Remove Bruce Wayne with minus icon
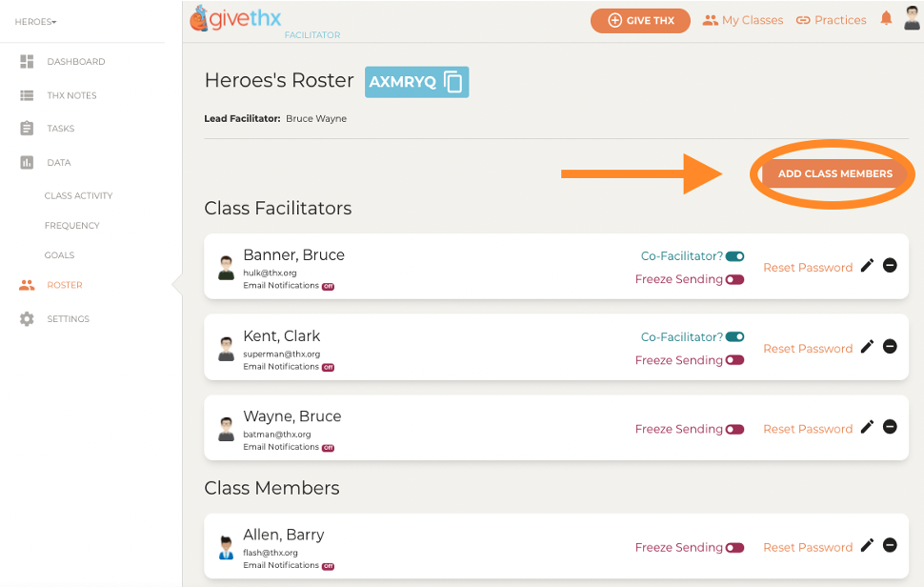 (890, 427)
